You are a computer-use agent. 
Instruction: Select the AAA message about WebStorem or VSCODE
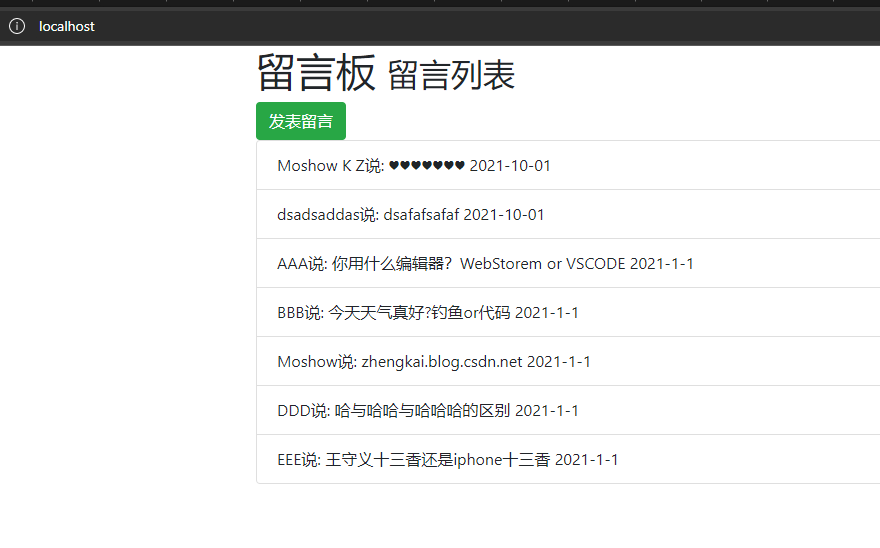(568, 263)
